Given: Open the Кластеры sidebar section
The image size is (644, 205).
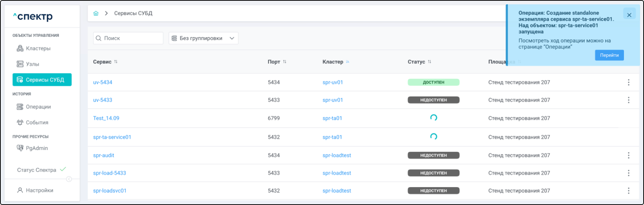Looking at the screenshot, I should (38, 48).
